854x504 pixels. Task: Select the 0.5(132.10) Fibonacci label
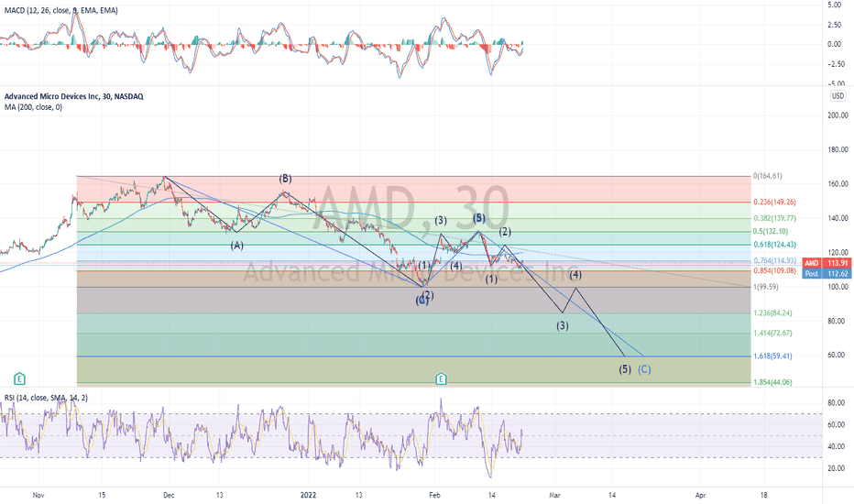click(771, 232)
